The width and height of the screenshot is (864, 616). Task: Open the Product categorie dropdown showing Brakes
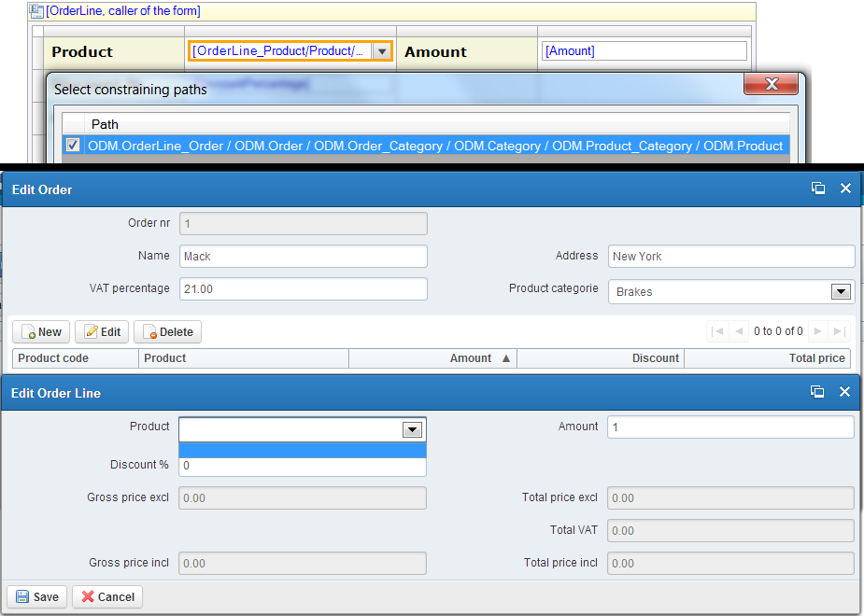tap(841, 291)
